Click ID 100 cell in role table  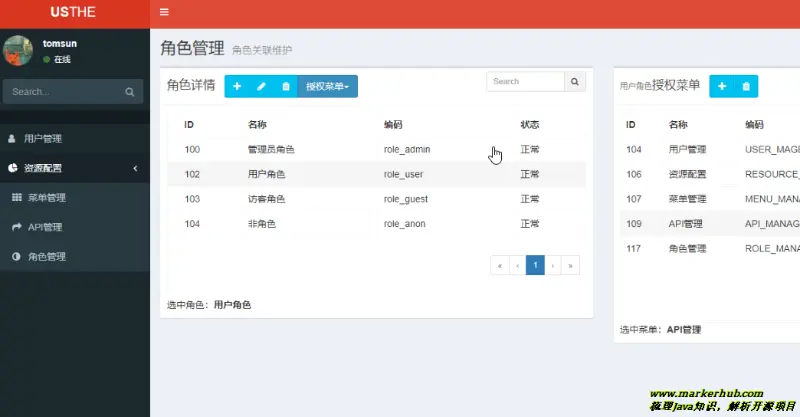click(x=192, y=150)
